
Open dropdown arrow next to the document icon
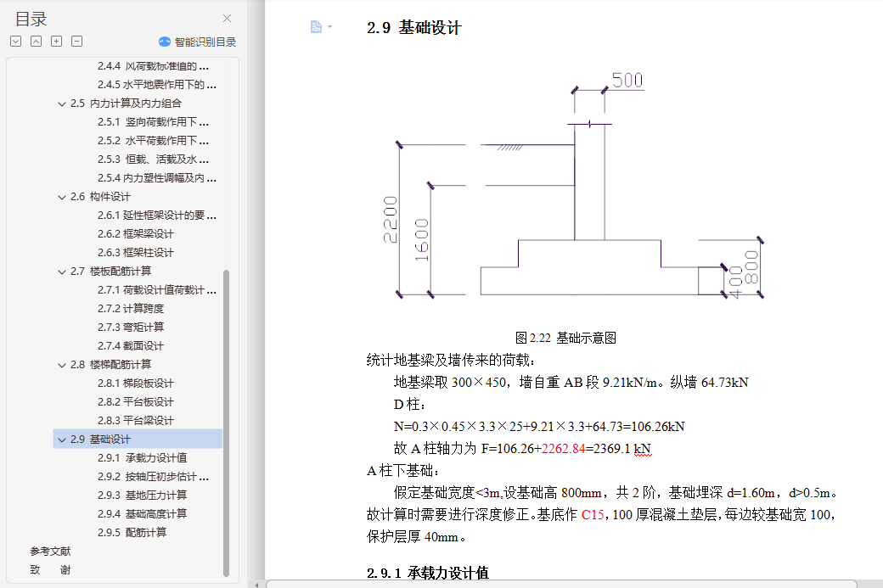click(330, 26)
